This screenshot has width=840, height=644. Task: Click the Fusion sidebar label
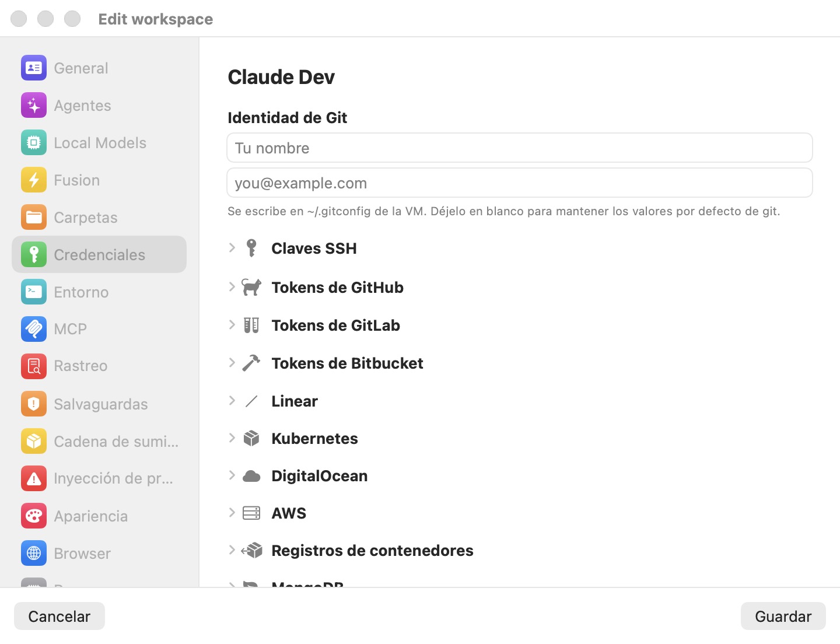(x=77, y=180)
